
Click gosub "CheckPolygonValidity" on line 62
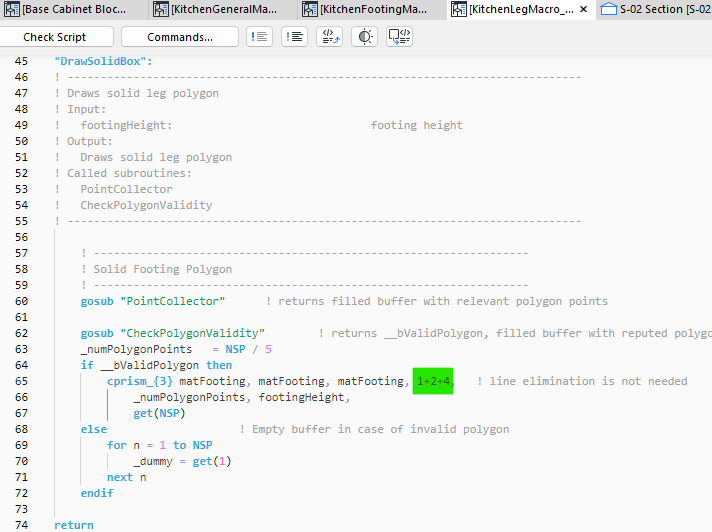click(173, 333)
